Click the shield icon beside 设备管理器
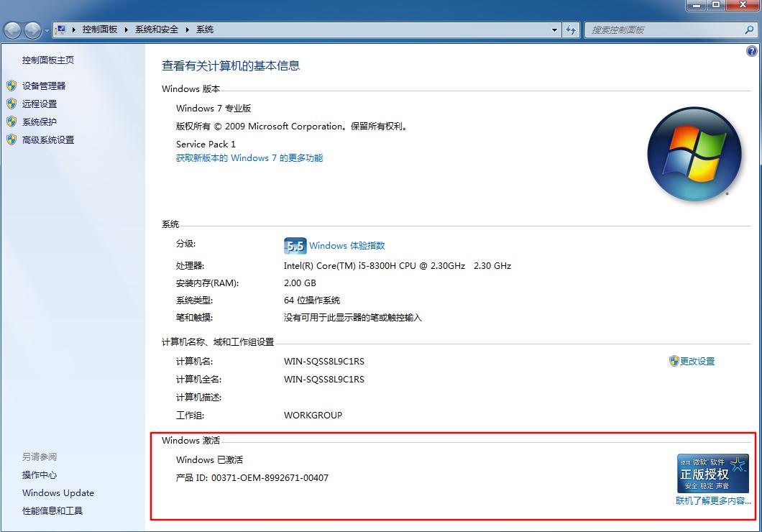This screenshot has width=762, height=532. tap(12, 85)
